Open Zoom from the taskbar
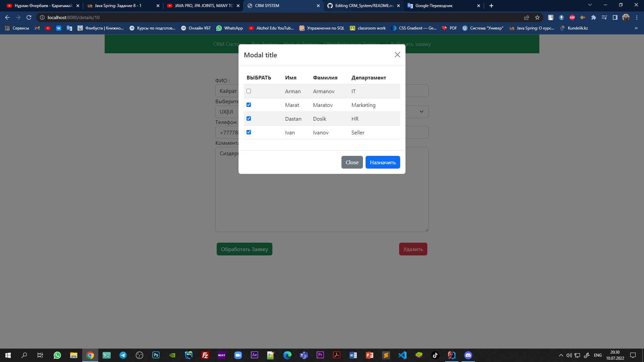The image size is (644, 362). pos(238,355)
